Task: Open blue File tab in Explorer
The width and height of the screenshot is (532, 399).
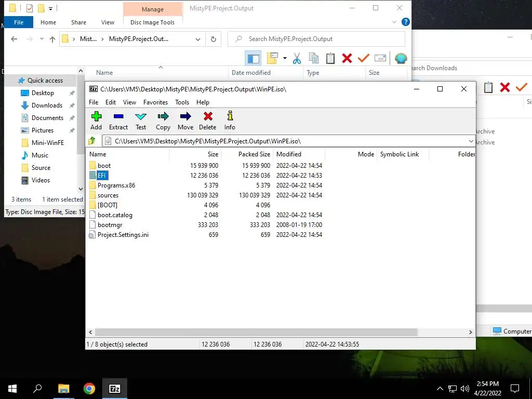Action: 19,22
